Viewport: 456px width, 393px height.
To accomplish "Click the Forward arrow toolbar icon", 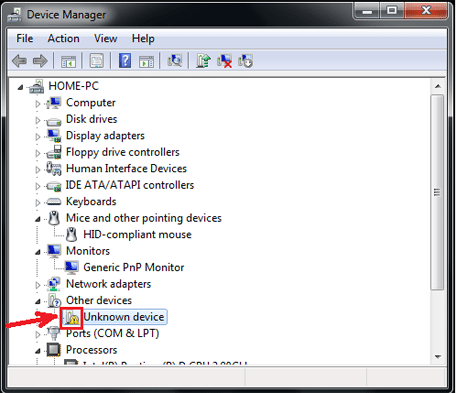I will [40, 61].
